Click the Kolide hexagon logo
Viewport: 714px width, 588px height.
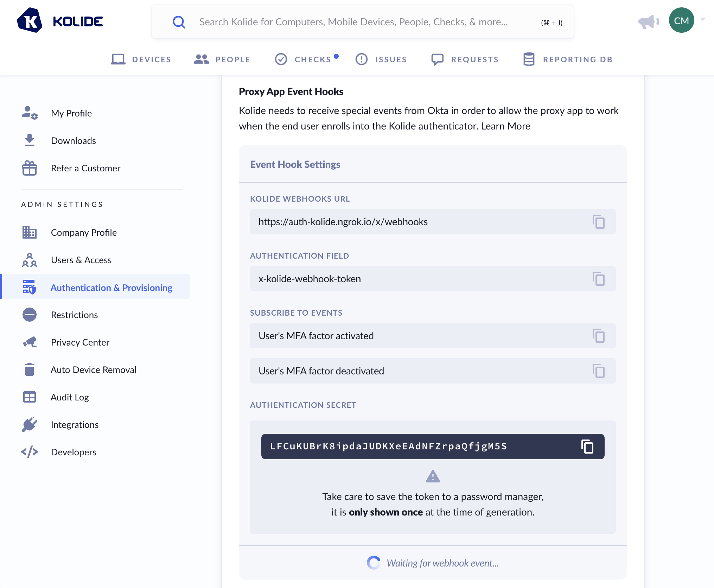pyautogui.click(x=30, y=20)
